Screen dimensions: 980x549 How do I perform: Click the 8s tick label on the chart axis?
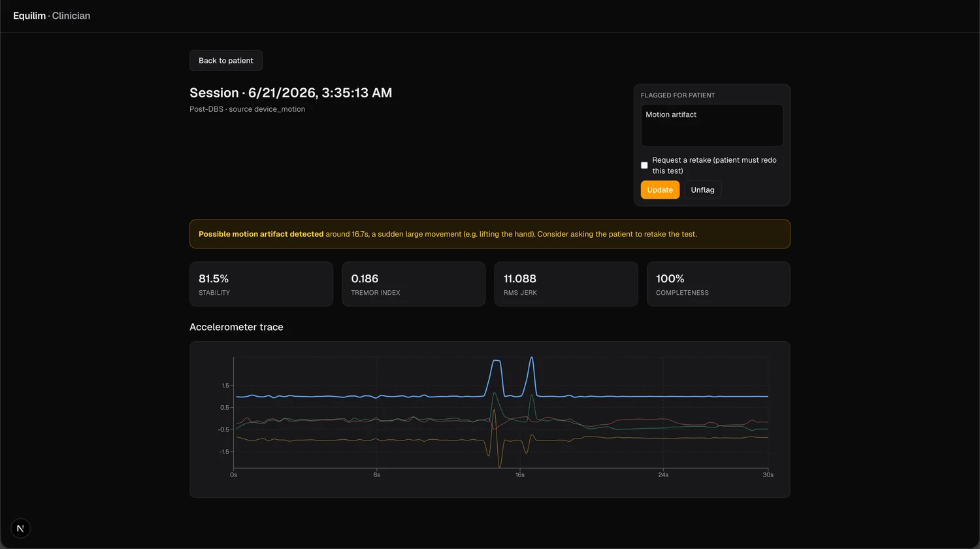point(377,475)
